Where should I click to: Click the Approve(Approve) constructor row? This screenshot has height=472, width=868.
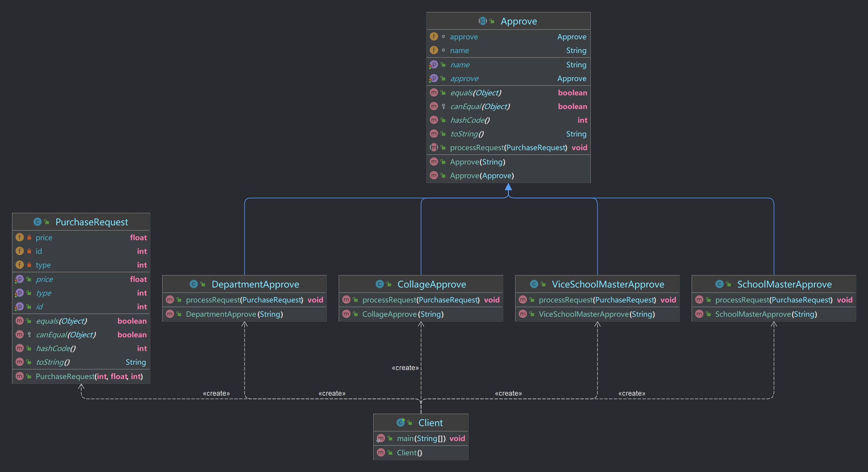[x=481, y=176]
